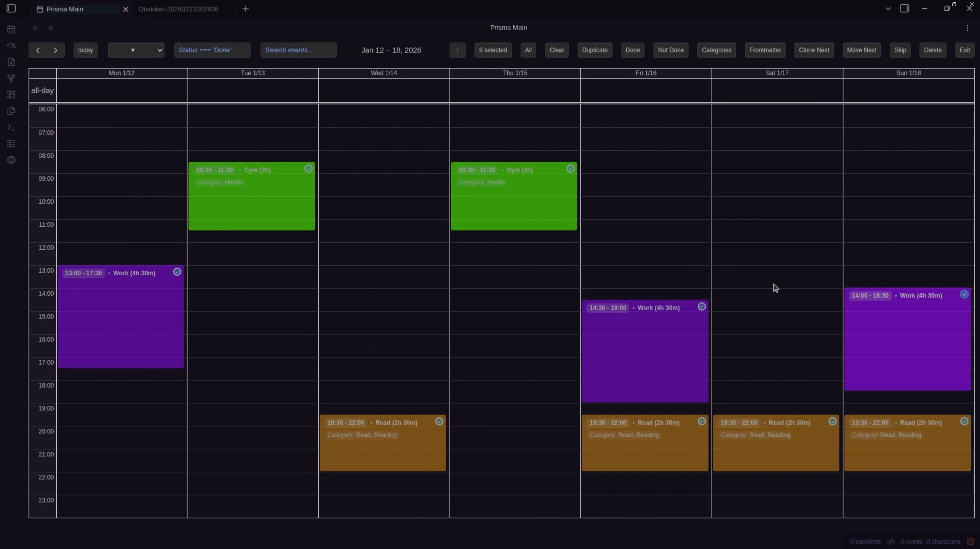Open new tab with plus icon

(246, 9)
